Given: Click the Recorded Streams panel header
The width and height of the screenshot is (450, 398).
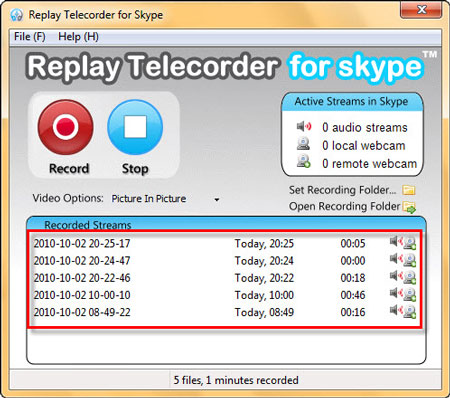Looking at the screenshot, I should click(x=226, y=223).
